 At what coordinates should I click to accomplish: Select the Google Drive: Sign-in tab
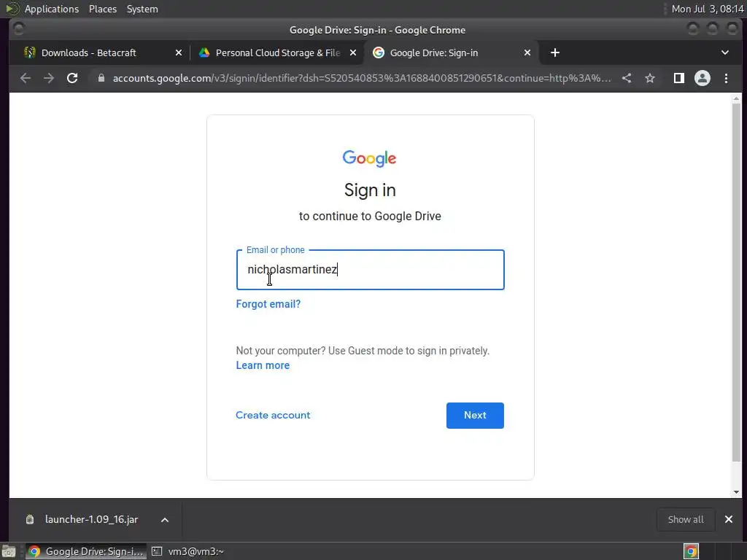(452, 52)
